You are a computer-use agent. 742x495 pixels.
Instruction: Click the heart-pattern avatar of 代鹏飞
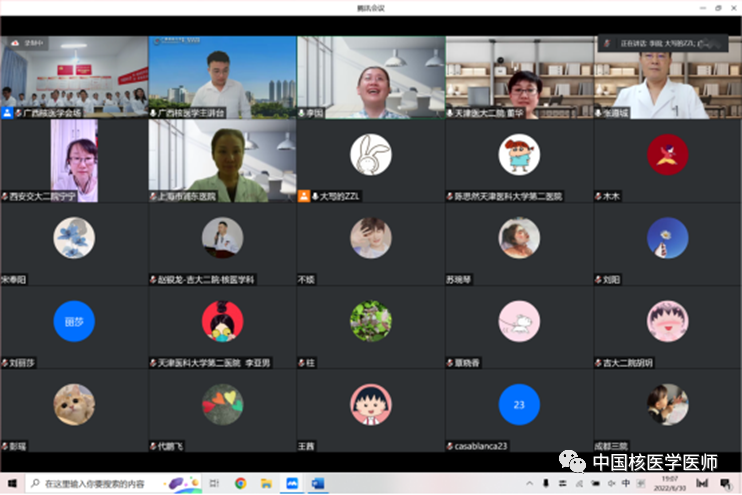222,403
